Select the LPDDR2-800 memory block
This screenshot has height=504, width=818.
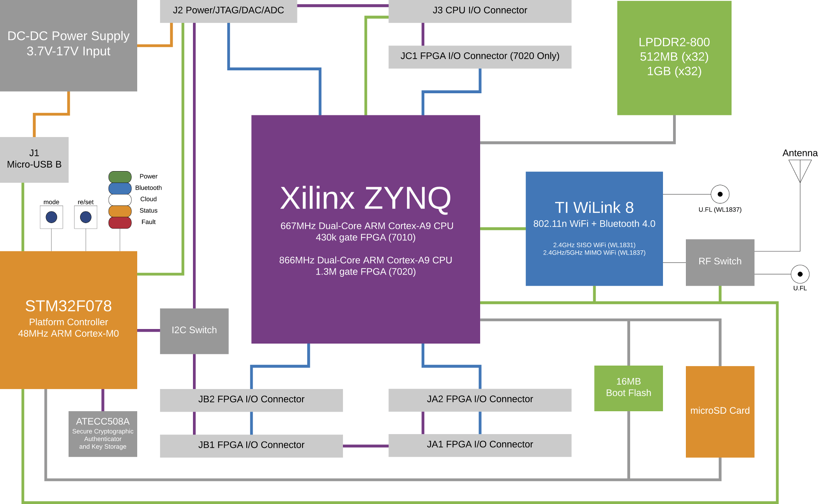point(674,57)
